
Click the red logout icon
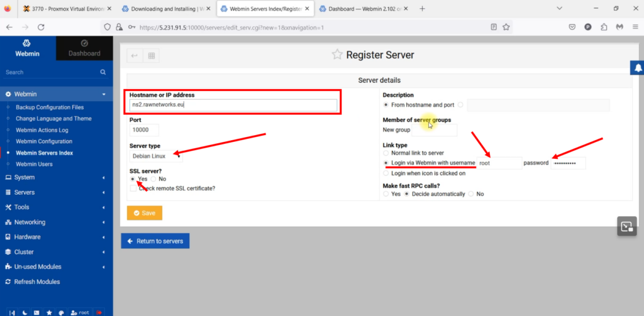click(x=99, y=312)
